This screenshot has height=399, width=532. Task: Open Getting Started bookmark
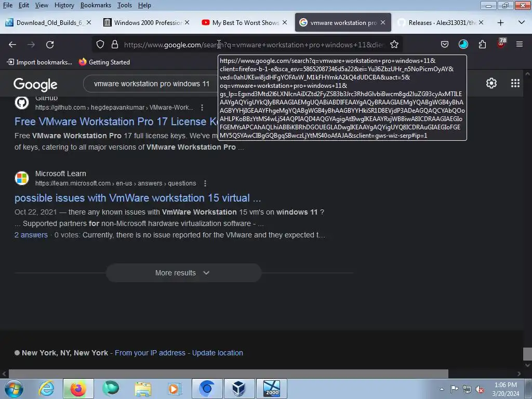pos(104,62)
